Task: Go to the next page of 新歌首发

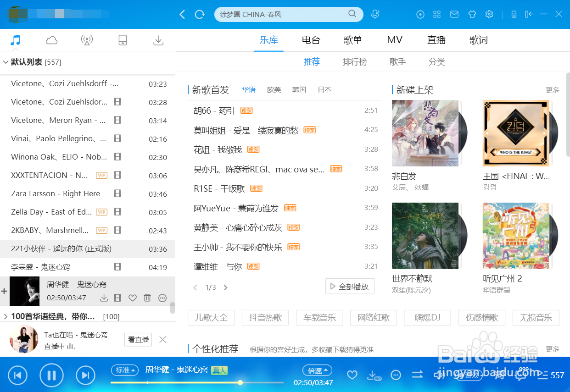Action: 225,287
